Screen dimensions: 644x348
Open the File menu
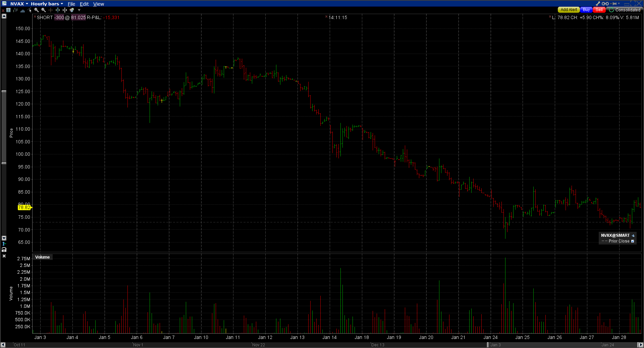(71, 4)
